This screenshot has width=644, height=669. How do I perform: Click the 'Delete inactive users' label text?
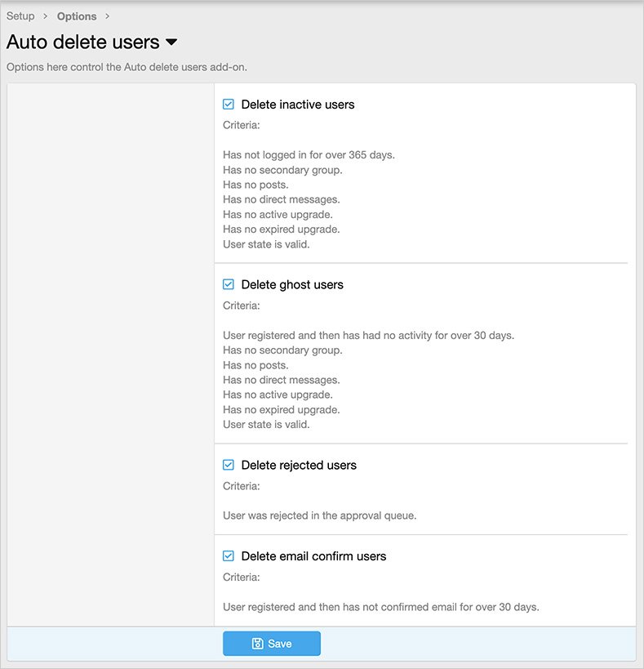(x=298, y=105)
